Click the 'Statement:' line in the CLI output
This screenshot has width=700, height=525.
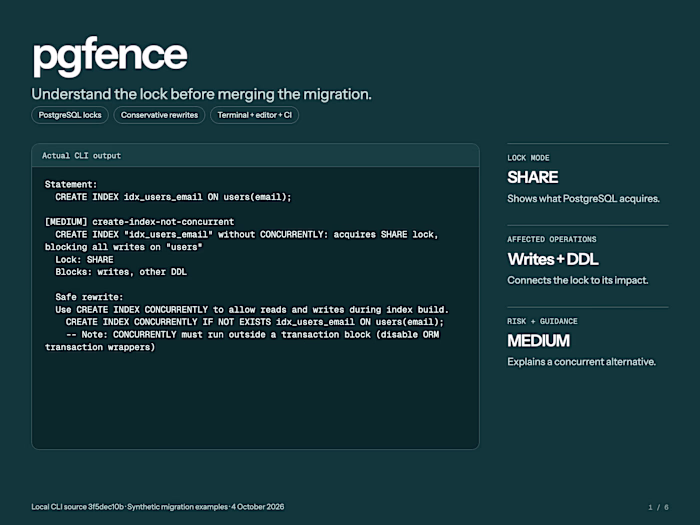(x=71, y=184)
